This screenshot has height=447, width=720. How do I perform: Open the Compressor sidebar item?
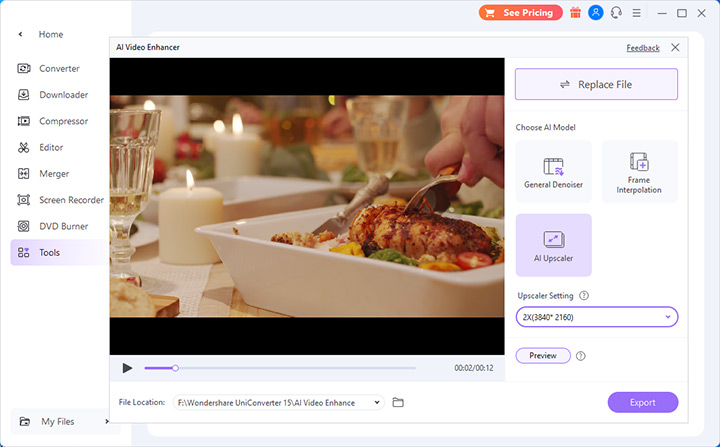(52, 121)
